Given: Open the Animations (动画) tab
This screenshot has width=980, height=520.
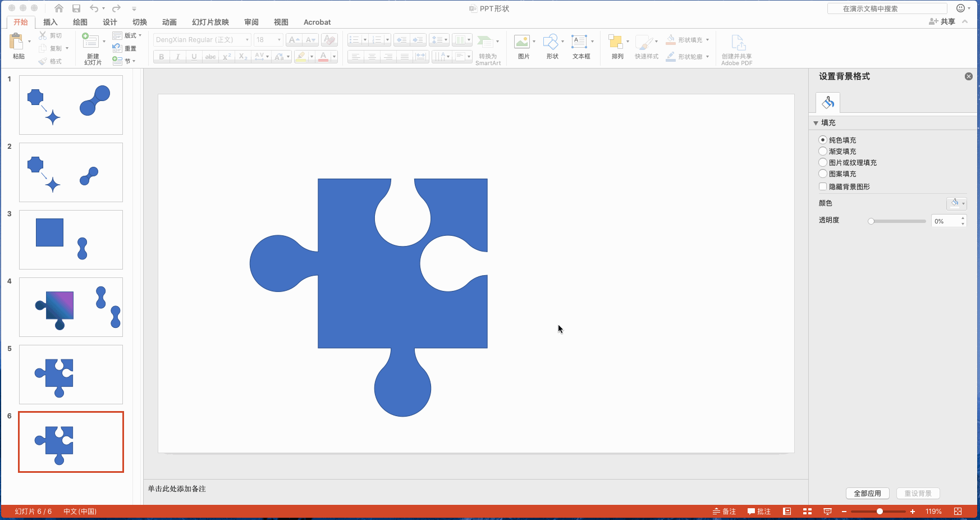Looking at the screenshot, I should click(170, 22).
